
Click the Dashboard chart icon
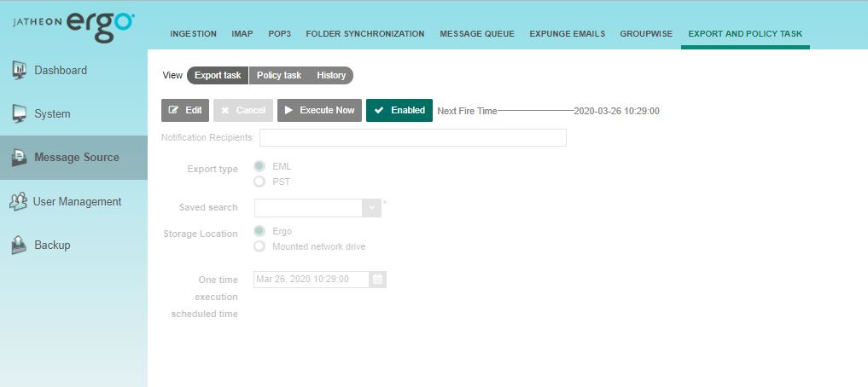19,70
